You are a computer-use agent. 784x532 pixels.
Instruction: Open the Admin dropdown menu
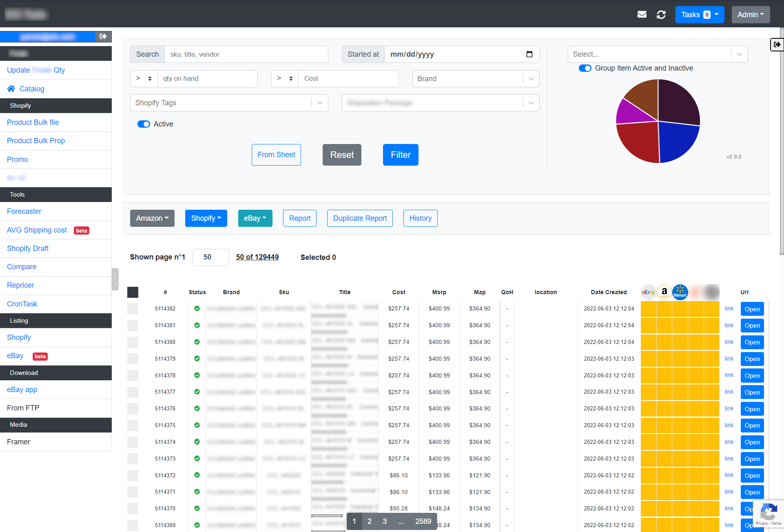(751, 15)
